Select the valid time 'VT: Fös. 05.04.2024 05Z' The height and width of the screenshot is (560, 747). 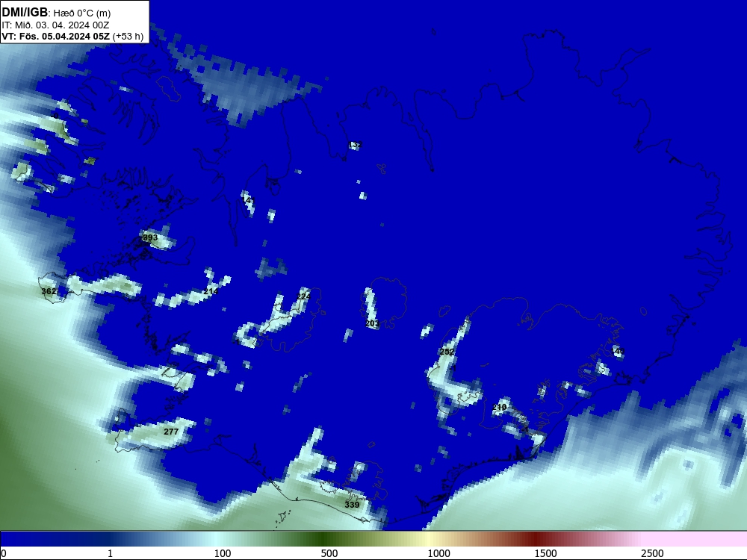56,36
